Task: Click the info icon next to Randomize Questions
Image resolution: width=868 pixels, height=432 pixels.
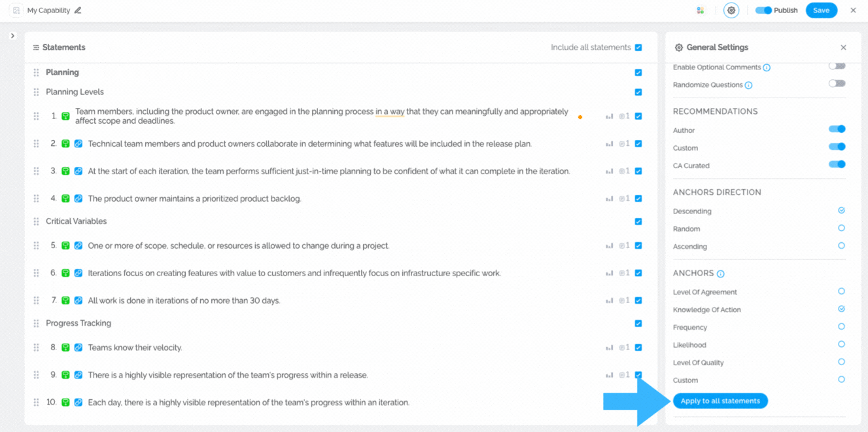Action: point(748,85)
